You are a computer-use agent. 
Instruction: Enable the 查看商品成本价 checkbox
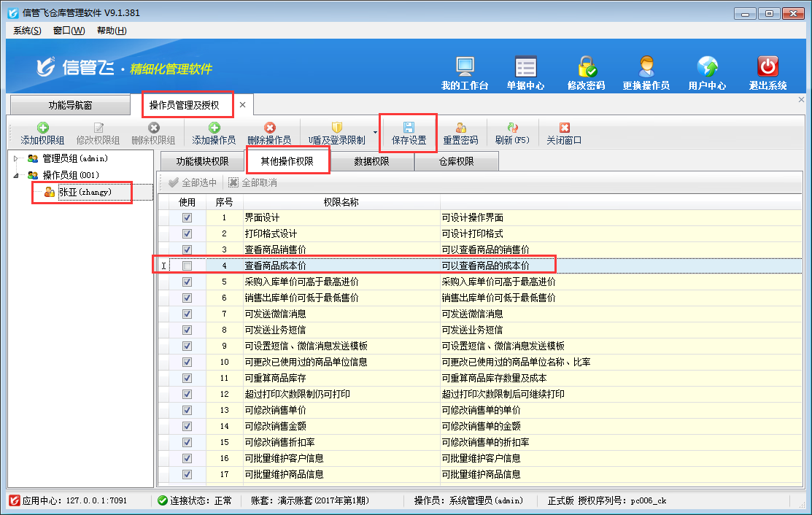(x=187, y=266)
